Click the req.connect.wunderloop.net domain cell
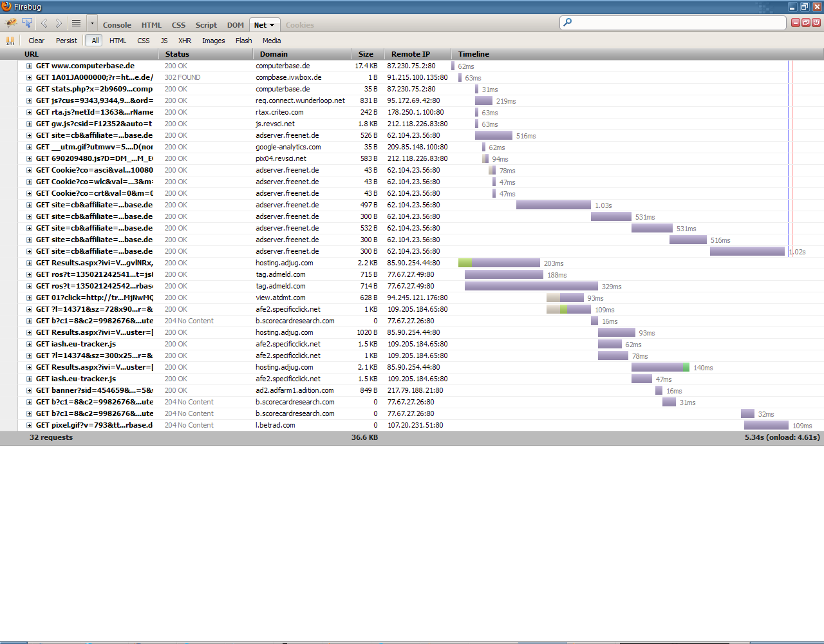 coord(301,100)
